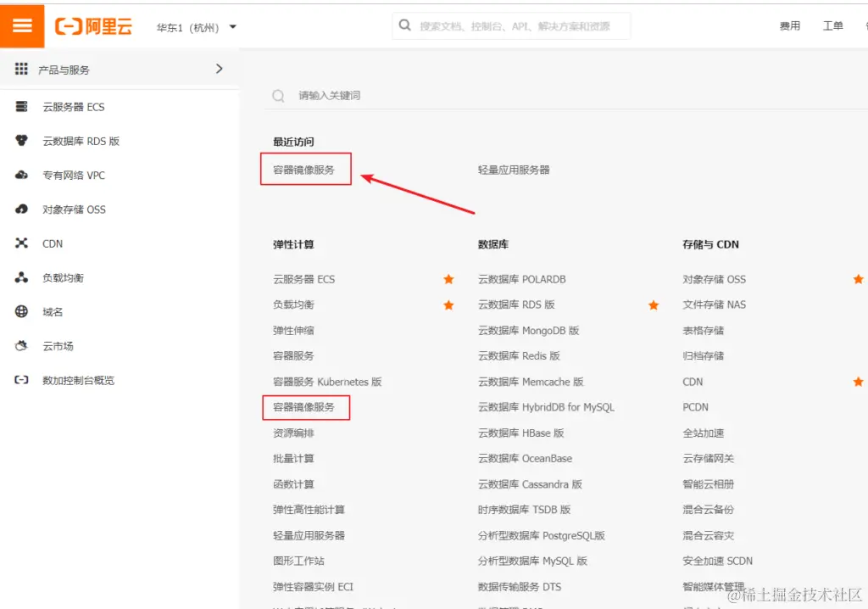Open PCDN under 存储与 CDN
This screenshot has height=609, width=868.
coord(695,407)
